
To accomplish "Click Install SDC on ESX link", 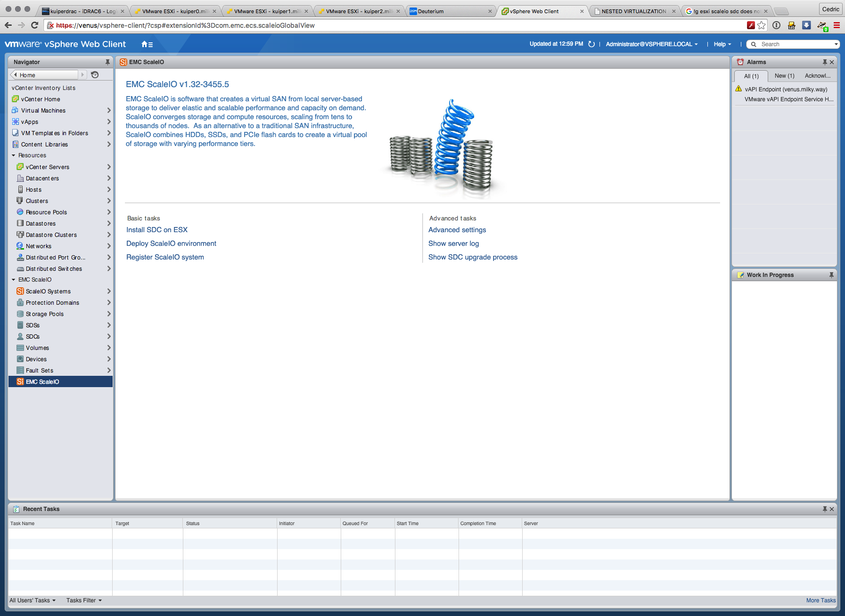I will [x=157, y=230].
